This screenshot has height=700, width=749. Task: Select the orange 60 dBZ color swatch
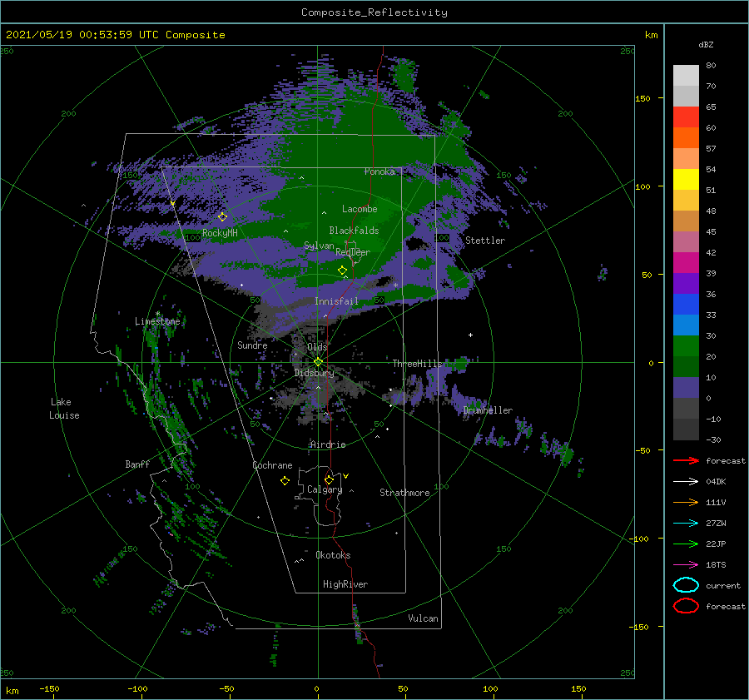(686, 137)
